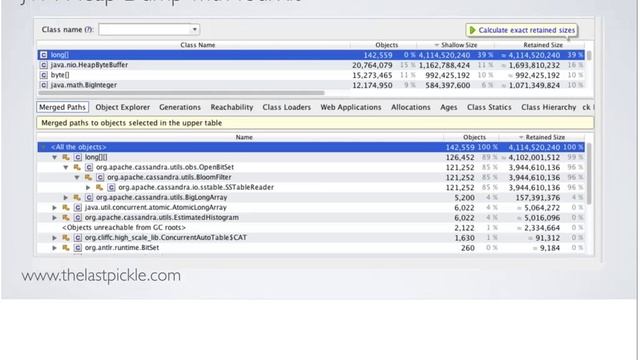Click class icon of ConcurrentAutoTable$CAT node

[78, 238]
